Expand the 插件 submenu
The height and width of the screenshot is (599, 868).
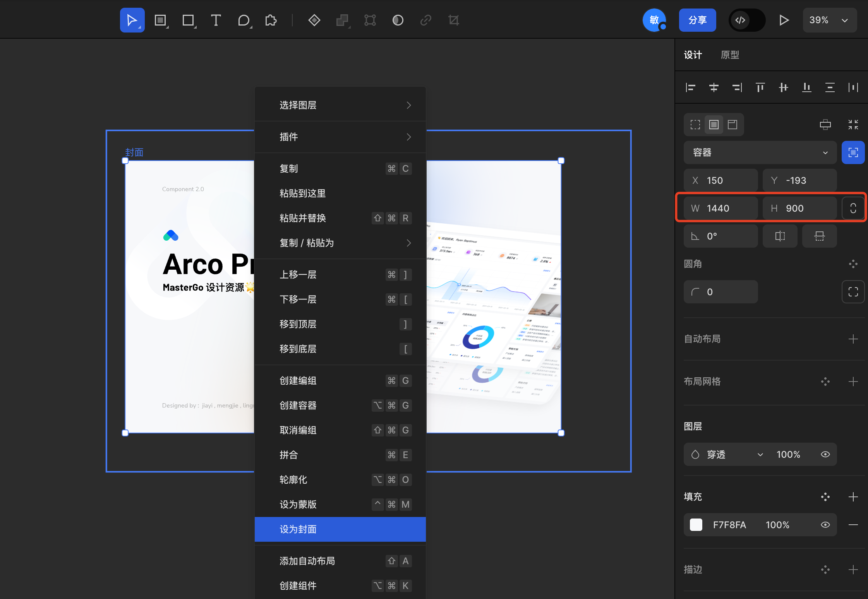(x=340, y=137)
